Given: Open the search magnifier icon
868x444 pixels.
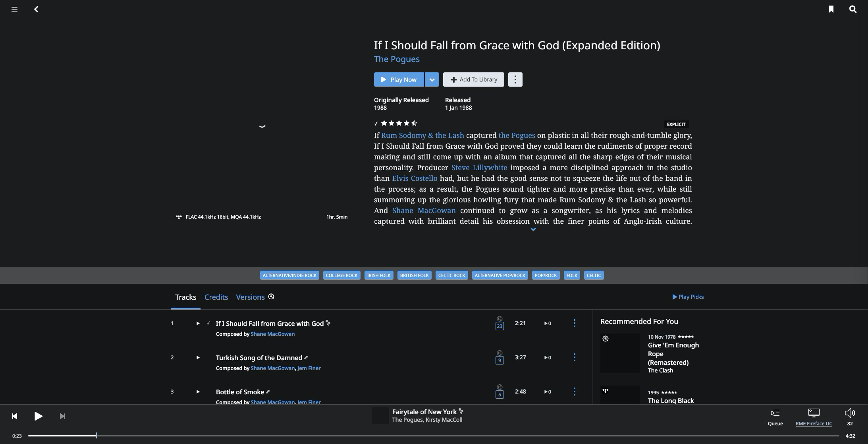Looking at the screenshot, I should tap(853, 9).
